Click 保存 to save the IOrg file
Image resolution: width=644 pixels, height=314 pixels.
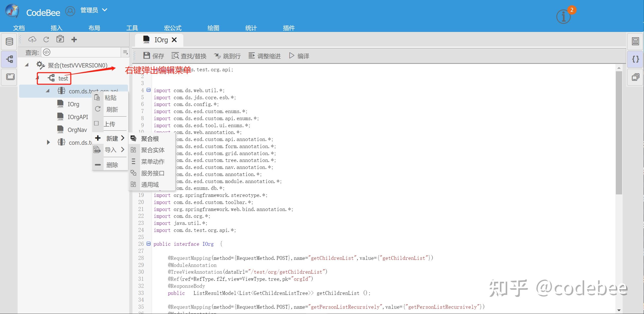pyautogui.click(x=153, y=56)
